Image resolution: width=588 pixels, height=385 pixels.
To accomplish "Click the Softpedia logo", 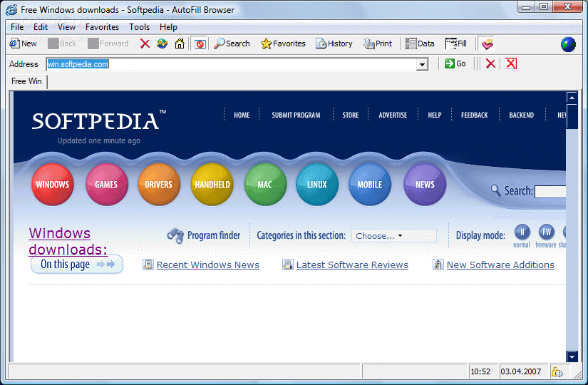I will pos(99,120).
